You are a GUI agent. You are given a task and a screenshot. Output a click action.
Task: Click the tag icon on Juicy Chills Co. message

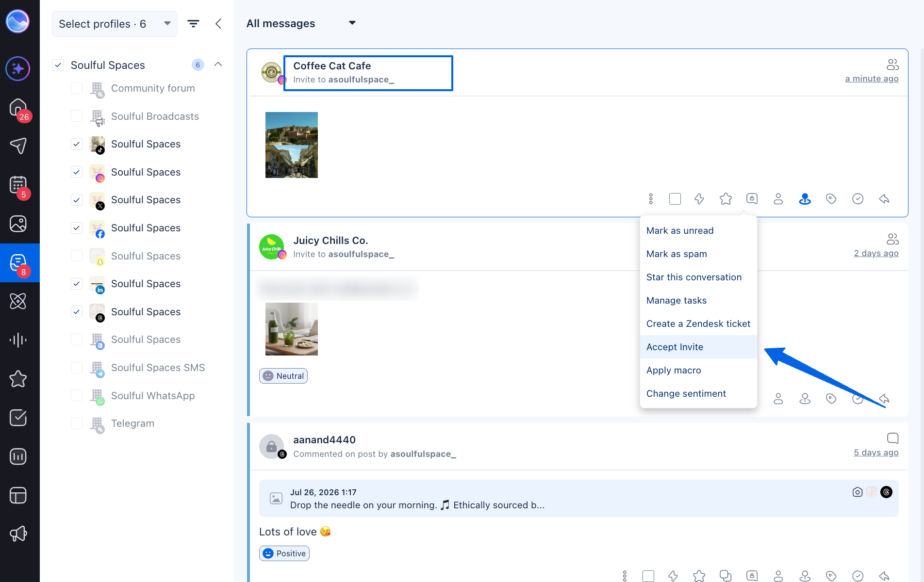click(831, 399)
